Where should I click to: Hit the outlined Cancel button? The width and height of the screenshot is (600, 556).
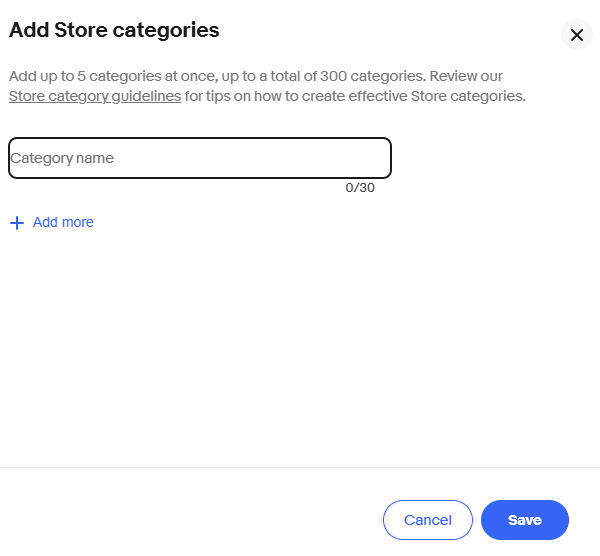[427, 520]
